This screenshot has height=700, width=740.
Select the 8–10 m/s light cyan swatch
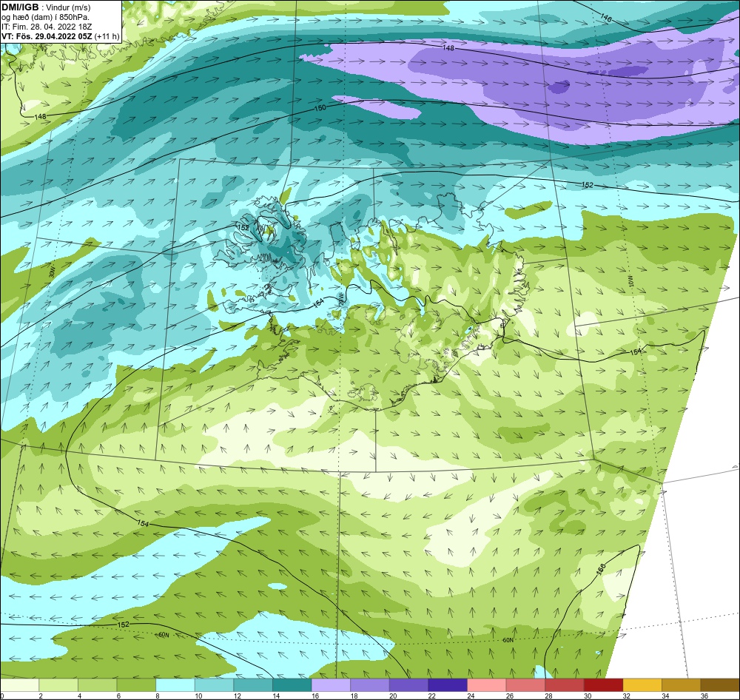pos(175,685)
